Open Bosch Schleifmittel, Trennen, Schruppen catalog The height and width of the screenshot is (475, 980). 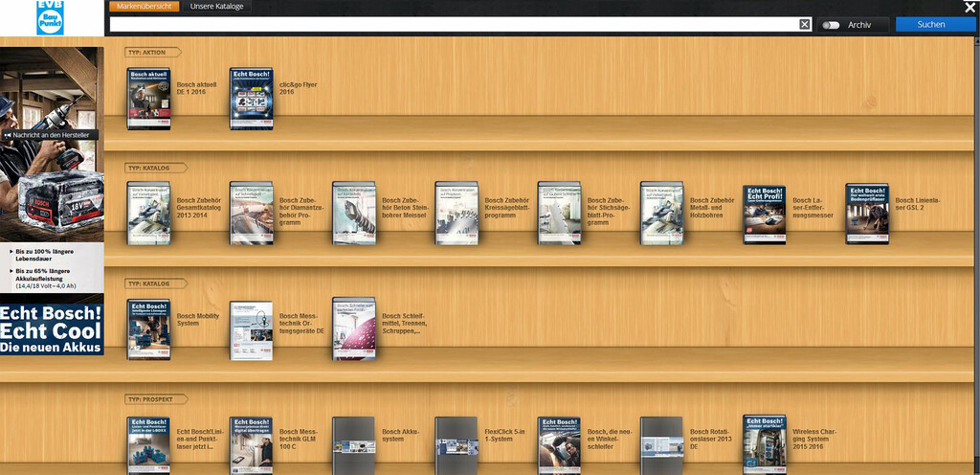point(354,328)
